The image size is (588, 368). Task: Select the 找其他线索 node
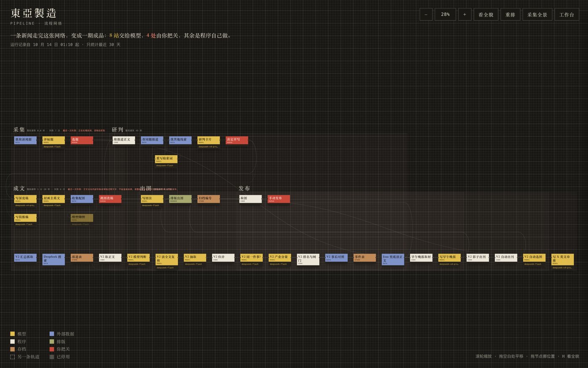[x=180, y=140]
